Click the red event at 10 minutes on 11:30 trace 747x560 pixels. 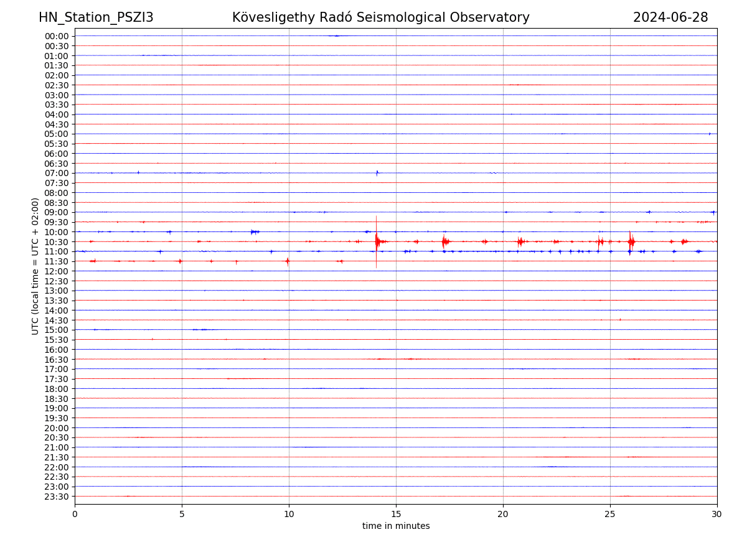pos(287,261)
